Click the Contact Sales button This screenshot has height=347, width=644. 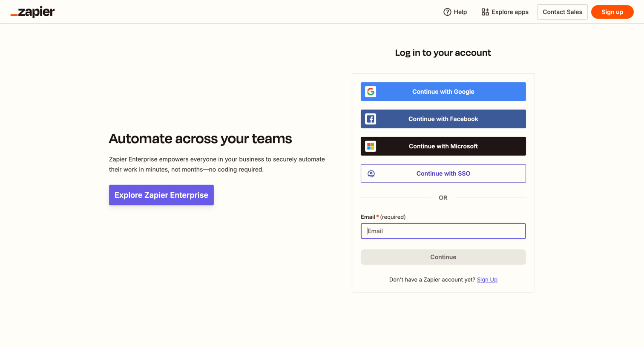(562, 12)
